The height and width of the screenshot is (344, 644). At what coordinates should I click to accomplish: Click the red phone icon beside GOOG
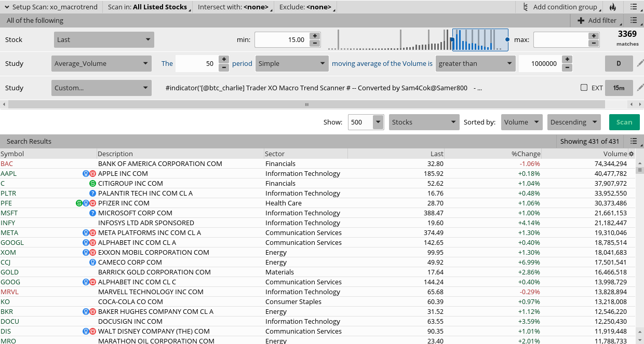[x=92, y=282]
